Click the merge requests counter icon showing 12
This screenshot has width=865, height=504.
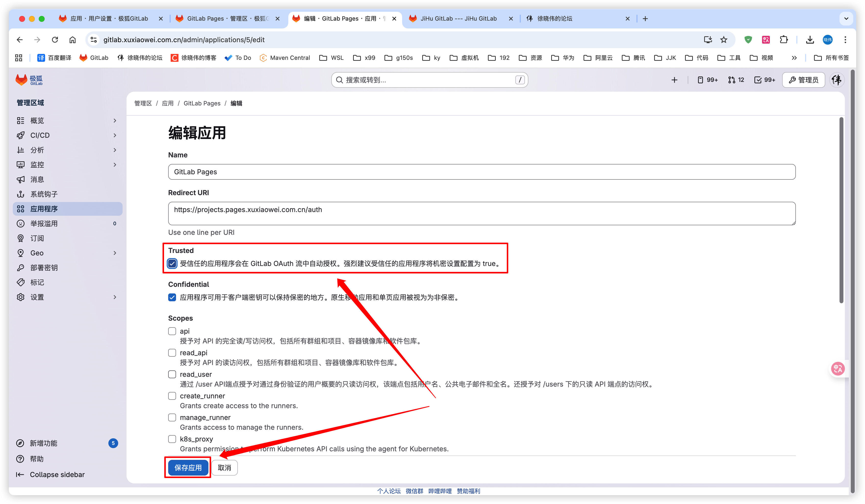pyautogui.click(x=736, y=80)
